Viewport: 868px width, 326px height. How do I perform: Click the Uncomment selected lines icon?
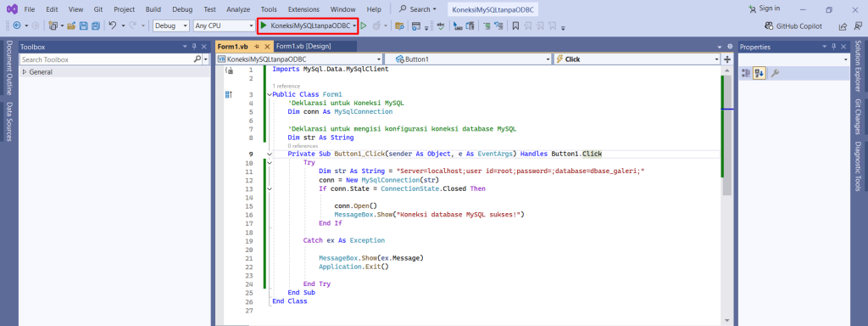click(498, 25)
